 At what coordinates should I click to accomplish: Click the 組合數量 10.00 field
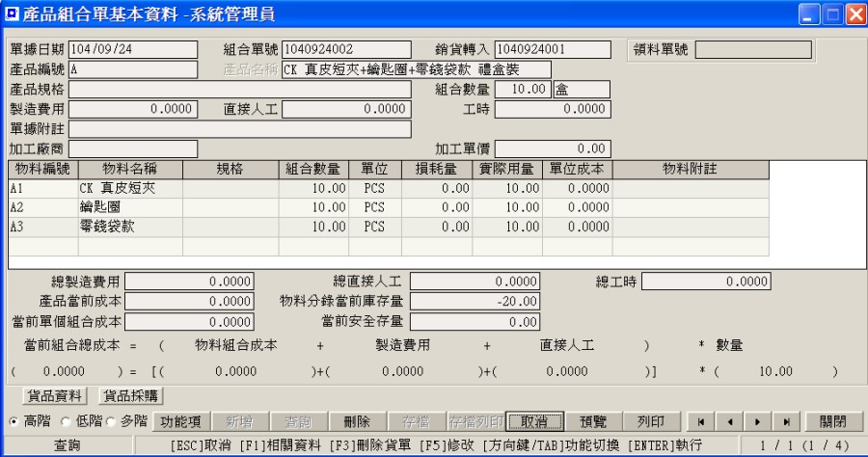tap(523, 90)
